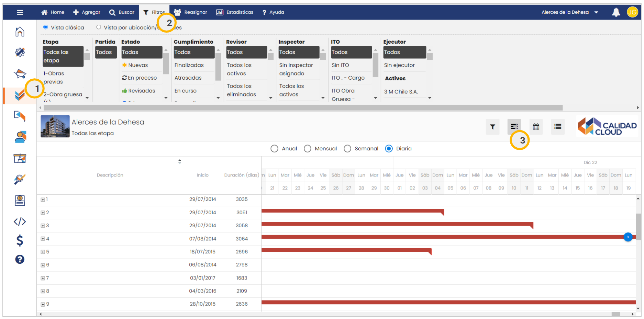Screen dimensions: 644x319
Task: Click the dollar sign sidebar icon
Action: tap(20, 240)
